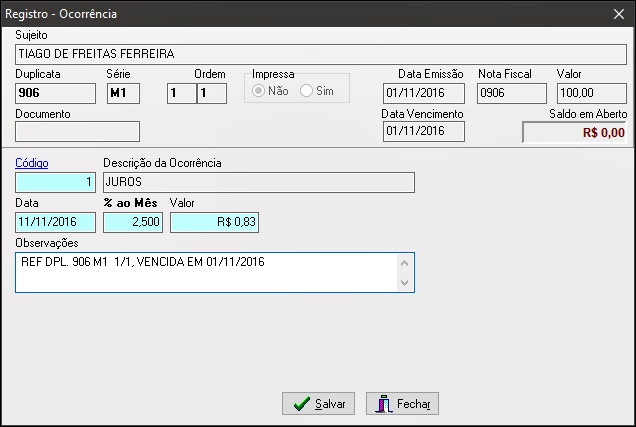636x427 pixels.
Task: Click the Descrição da Ocorrência field showing JUROS
Action: tap(259, 182)
